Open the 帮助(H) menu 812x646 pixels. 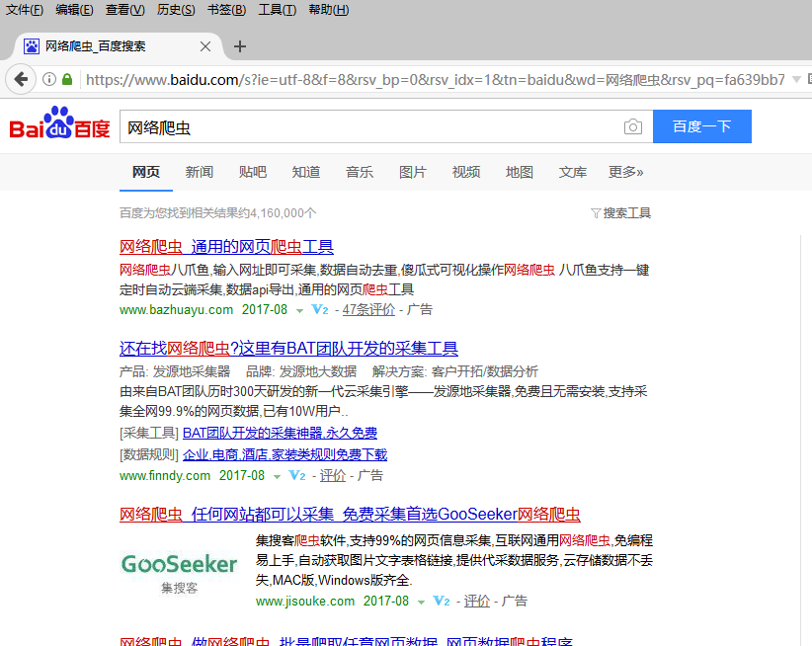click(x=329, y=10)
